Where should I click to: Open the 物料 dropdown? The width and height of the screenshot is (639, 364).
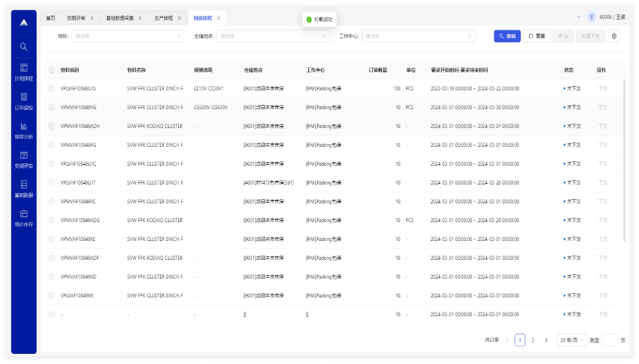click(x=127, y=36)
